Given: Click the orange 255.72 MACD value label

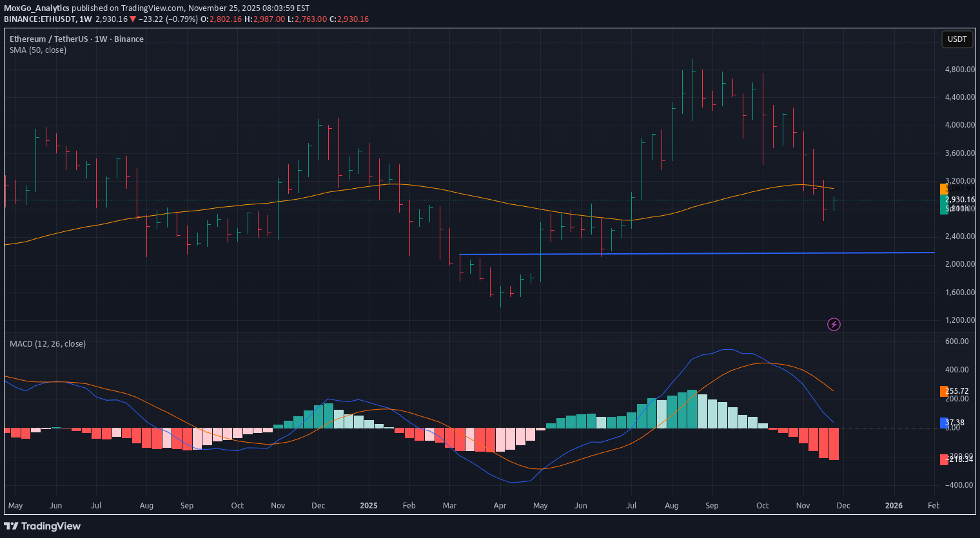Looking at the screenshot, I should click(956, 391).
